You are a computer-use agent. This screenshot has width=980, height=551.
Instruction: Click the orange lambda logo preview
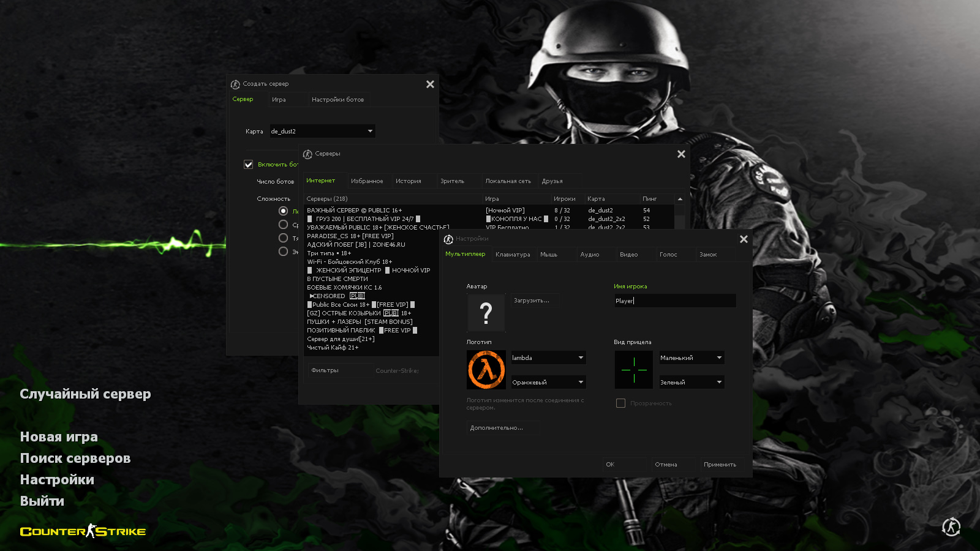[x=486, y=370]
